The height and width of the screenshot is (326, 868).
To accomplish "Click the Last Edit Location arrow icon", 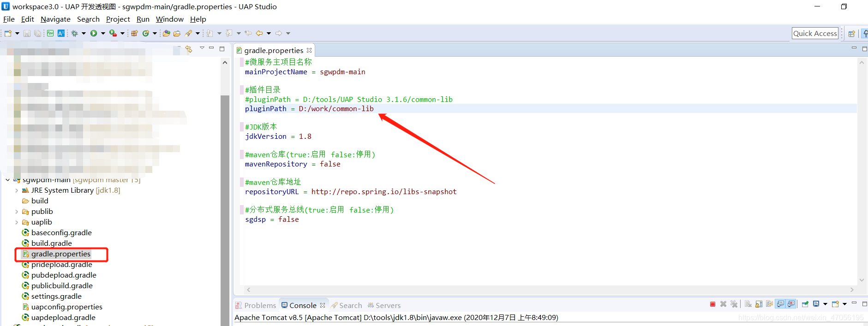I will (x=248, y=33).
